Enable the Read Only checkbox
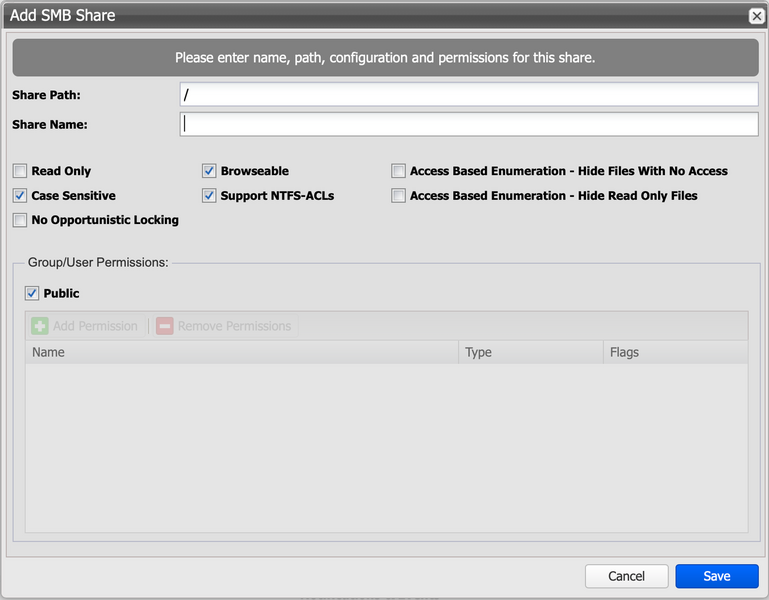The width and height of the screenshot is (769, 600). coord(20,171)
